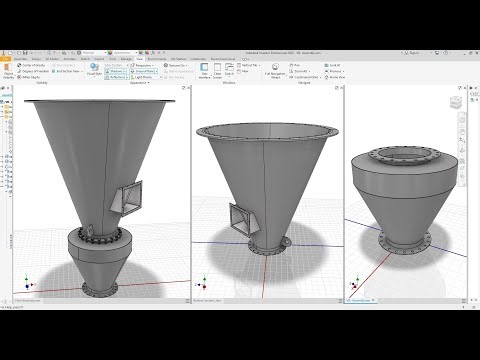Open the Switch windows menu

[x=229, y=70]
